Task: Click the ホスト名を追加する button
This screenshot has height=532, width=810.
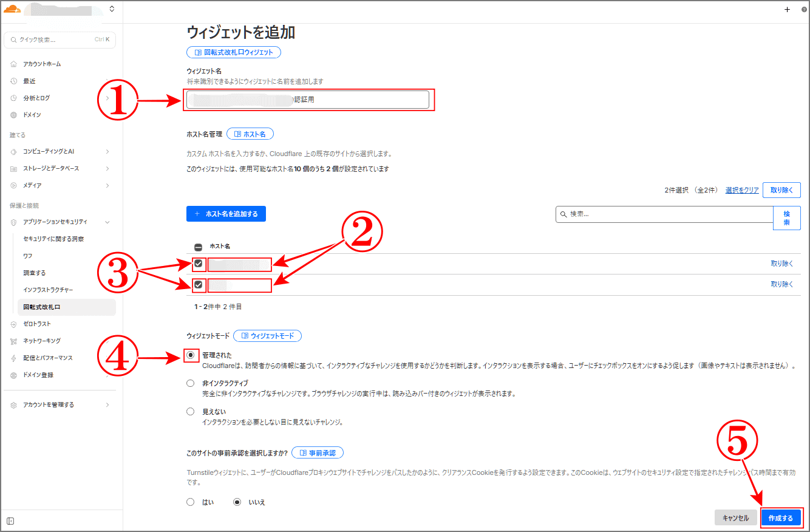Action: click(226, 214)
